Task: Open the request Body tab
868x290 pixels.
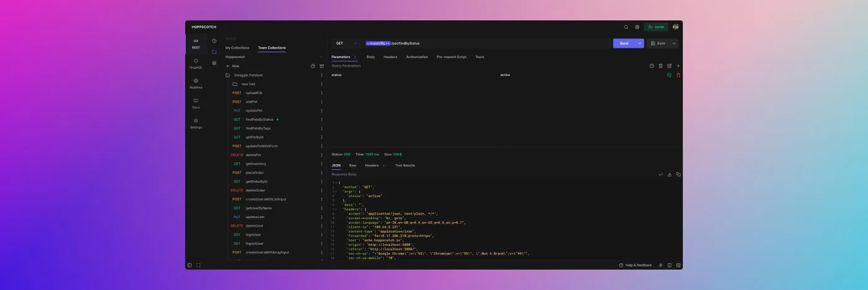Action: click(x=371, y=57)
